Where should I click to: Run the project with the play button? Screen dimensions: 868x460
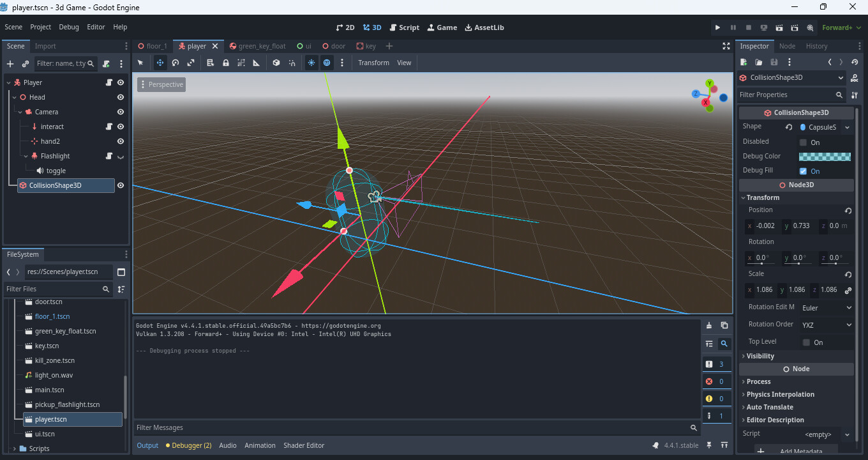coord(717,27)
